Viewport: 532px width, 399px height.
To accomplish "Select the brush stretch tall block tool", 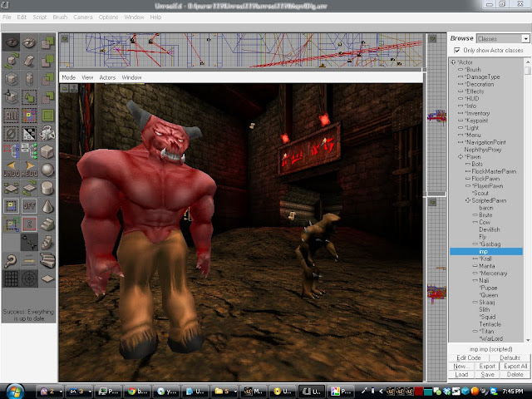I will coord(29,79).
